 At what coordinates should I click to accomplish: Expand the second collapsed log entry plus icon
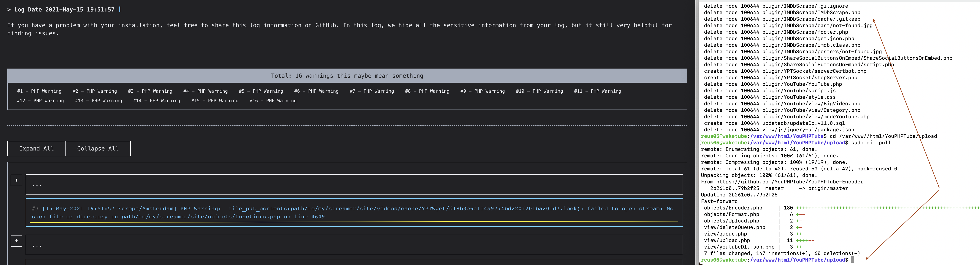(x=16, y=241)
